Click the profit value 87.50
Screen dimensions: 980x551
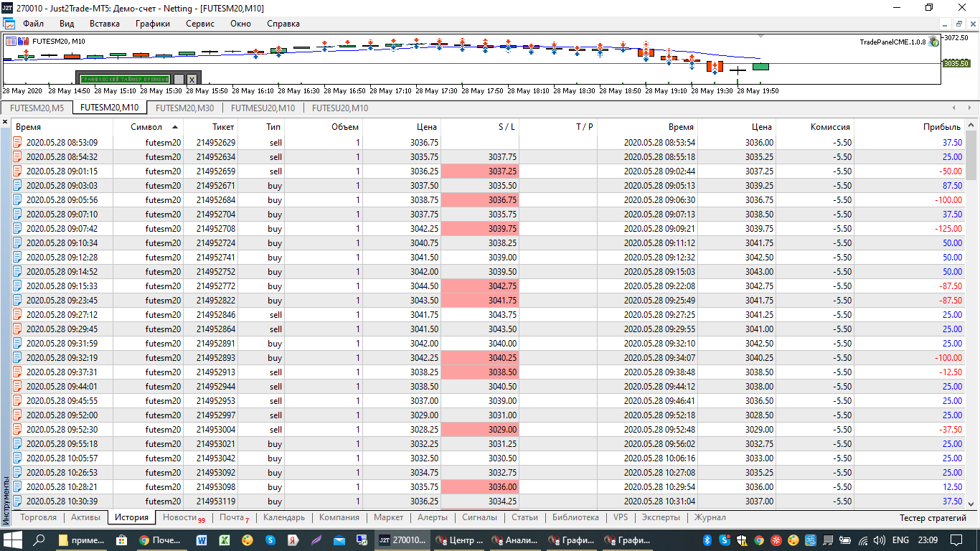(x=952, y=186)
